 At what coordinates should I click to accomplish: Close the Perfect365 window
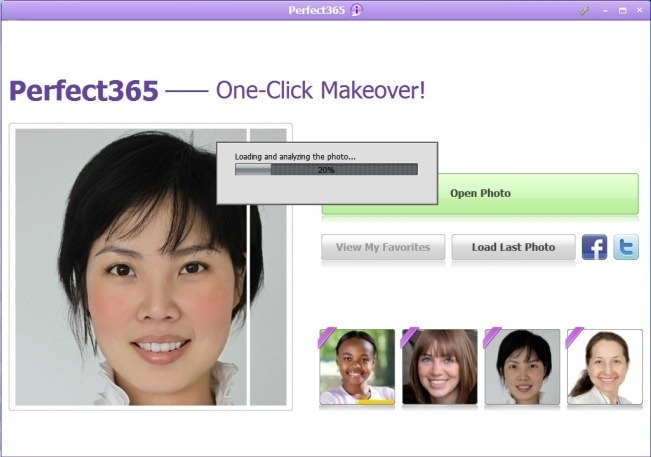point(639,10)
